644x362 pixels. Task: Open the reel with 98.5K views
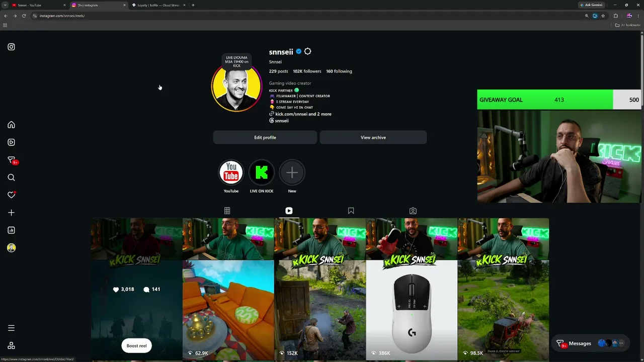pyautogui.click(x=503, y=289)
